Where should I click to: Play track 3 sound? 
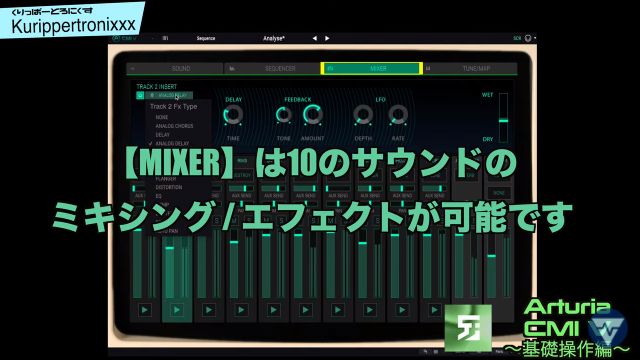(x=209, y=310)
